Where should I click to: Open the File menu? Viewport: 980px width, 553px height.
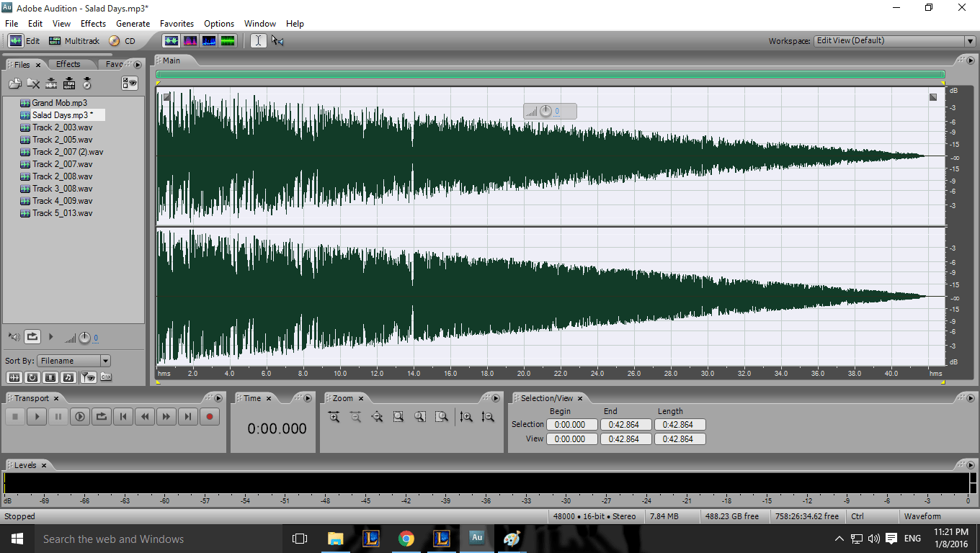click(12, 24)
